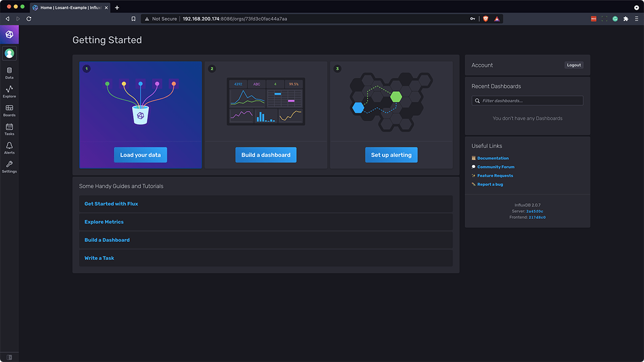This screenshot has height=362, width=644.
Task: Open the Settings section in sidebar
Action: click(9, 167)
